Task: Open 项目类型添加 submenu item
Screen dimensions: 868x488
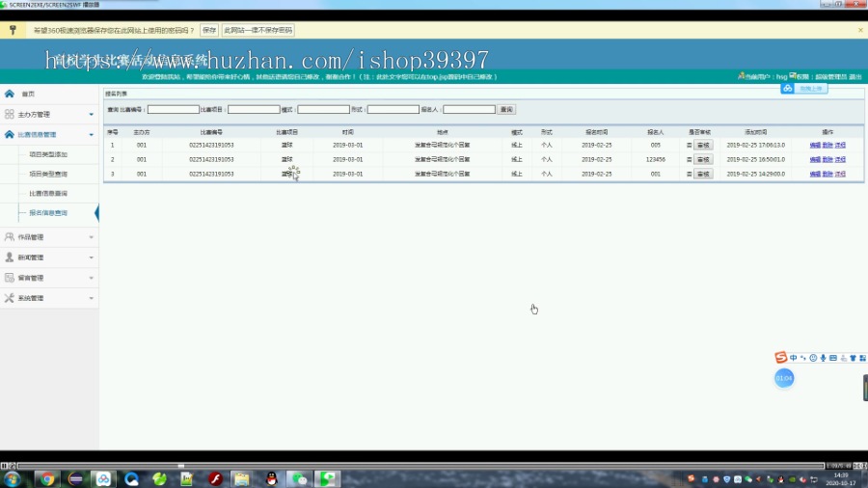Action: pos(48,154)
